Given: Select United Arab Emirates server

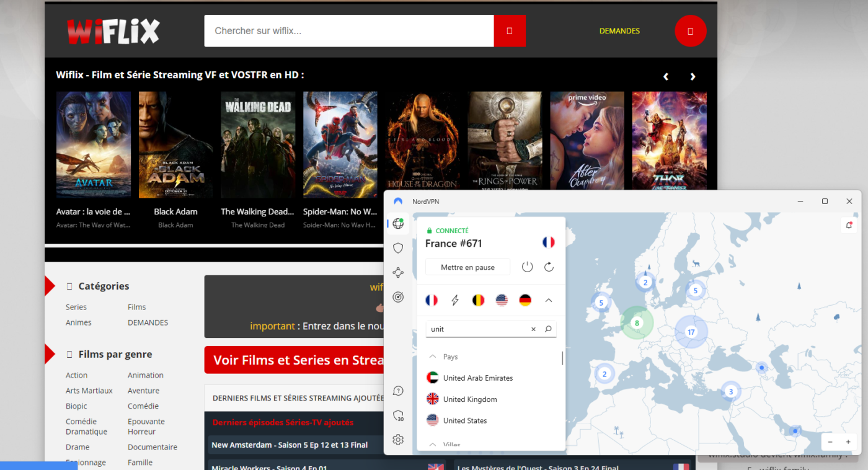Looking at the screenshot, I should pyautogui.click(x=491, y=378).
